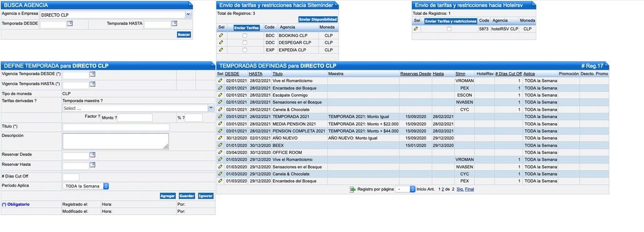Edit the DESPEGAR CLP pencil icon
The width and height of the screenshot is (644, 232).
221,43
